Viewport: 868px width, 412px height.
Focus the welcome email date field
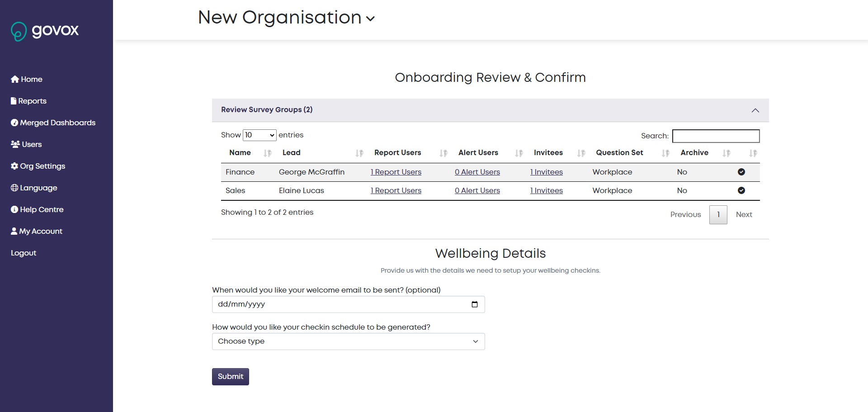[x=348, y=304]
